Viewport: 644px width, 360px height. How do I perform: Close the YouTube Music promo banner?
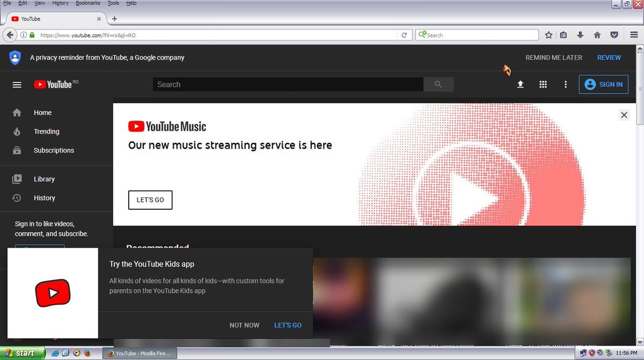point(624,115)
